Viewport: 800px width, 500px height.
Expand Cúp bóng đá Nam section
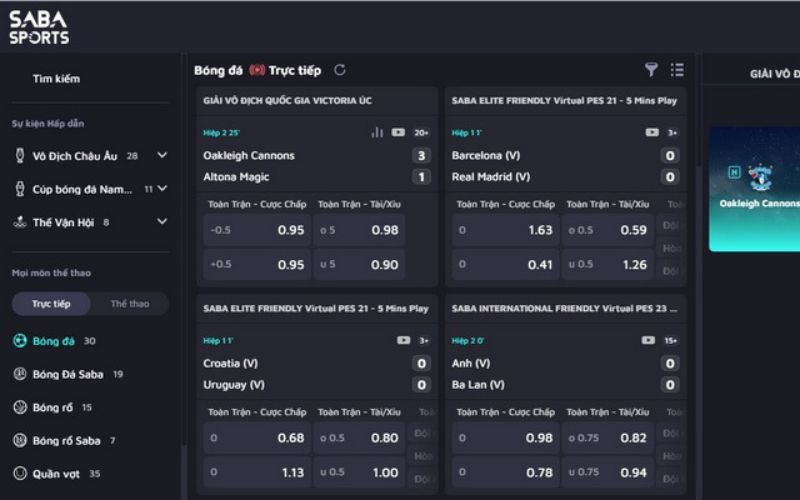point(162,189)
